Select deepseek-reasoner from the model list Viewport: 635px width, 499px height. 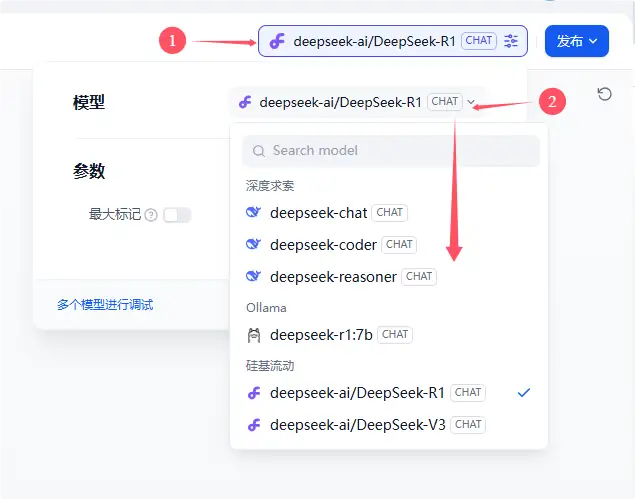tap(389, 277)
